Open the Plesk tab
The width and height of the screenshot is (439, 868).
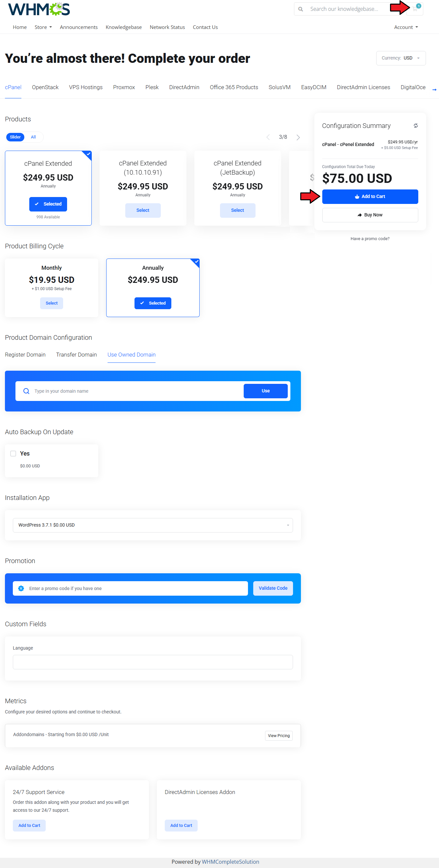click(x=152, y=87)
